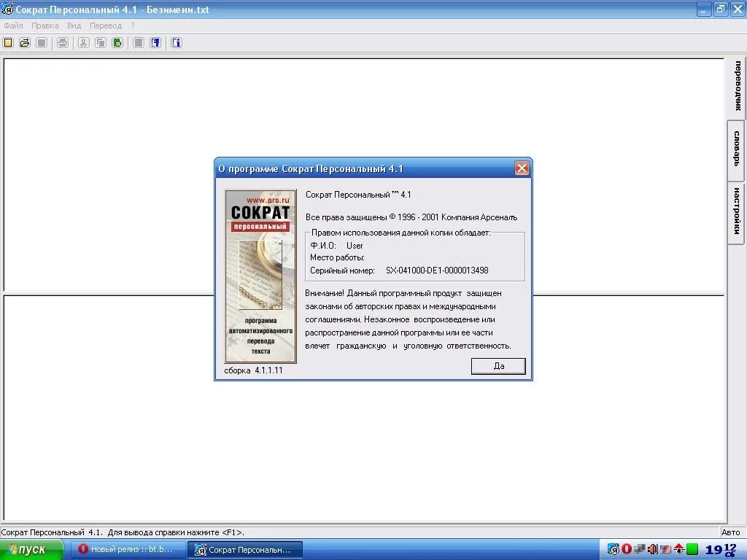Switch to the переводчик side tab
Image resolution: width=747 pixels, height=560 pixels.
tap(737, 87)
